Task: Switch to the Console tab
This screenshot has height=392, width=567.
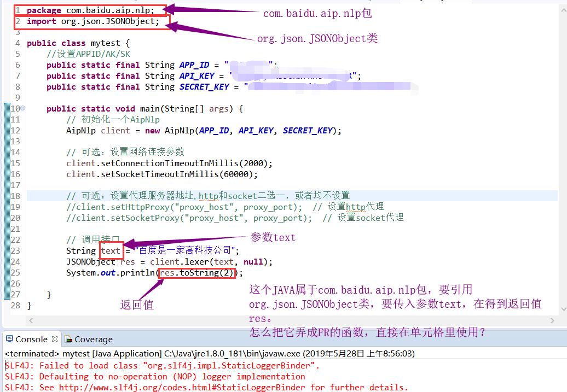Action: 32,340
